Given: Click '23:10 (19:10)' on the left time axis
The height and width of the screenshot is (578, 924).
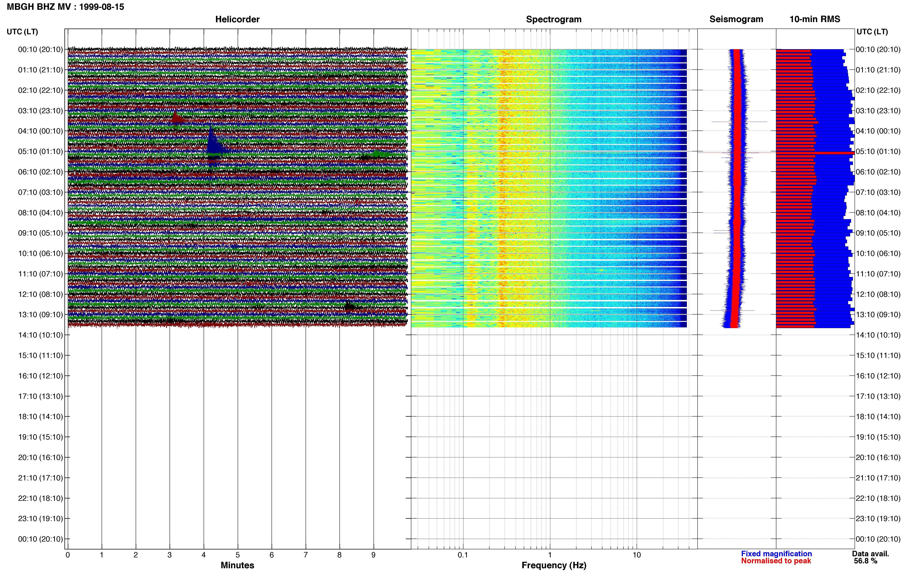Looking at the screenshot, I should point(41,519).
